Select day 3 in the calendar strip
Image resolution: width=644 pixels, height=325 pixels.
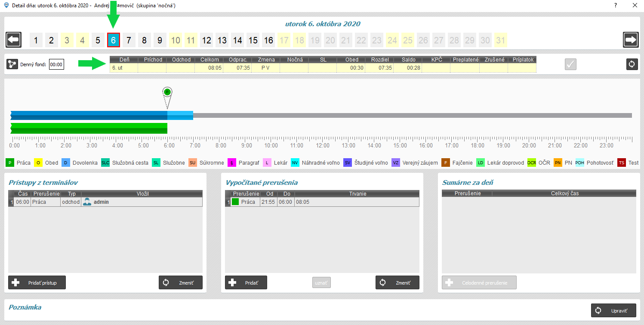click(x=67, y=40)
